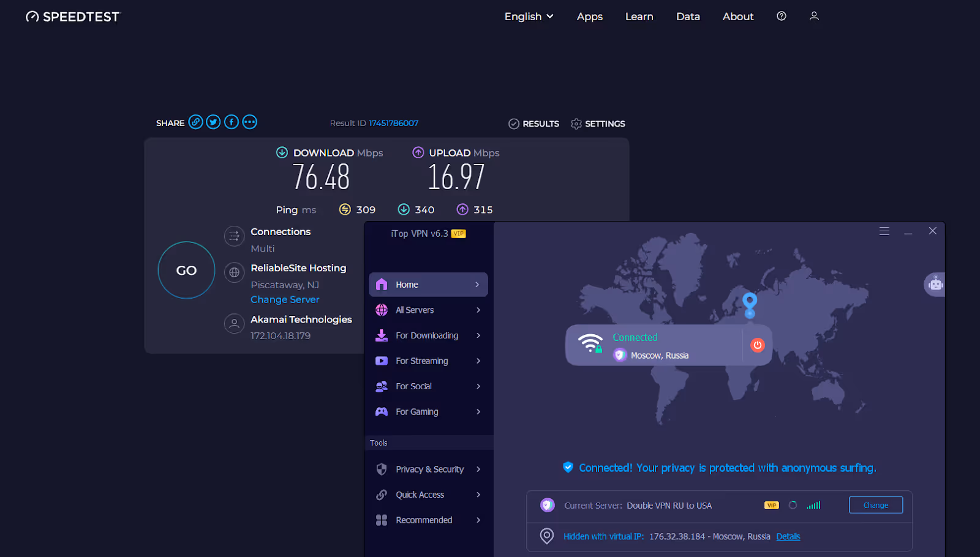
Task: Open Quick Access tool
Action: click(x=428, y=495)
